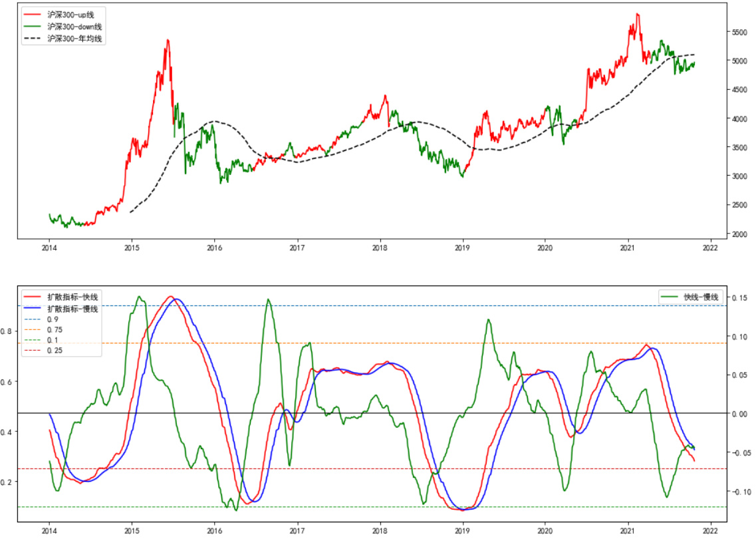Click the 2018 tick on top chart axis
Image resolution: width=756 pixels, height=539 pixels.
point(380,246)
